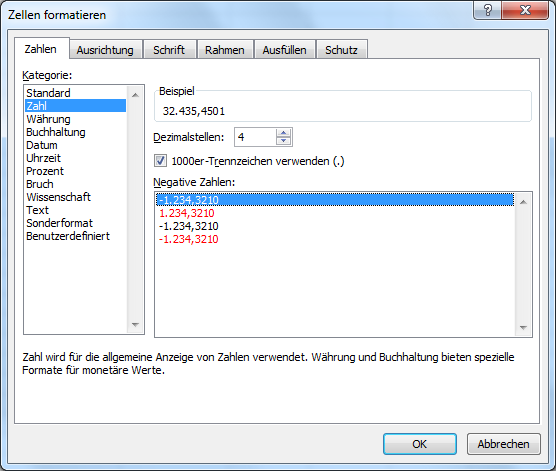This screenshot has height=471, width=556.
Task: Switch to the Ausrichtung tab
Action: [105, 50]
